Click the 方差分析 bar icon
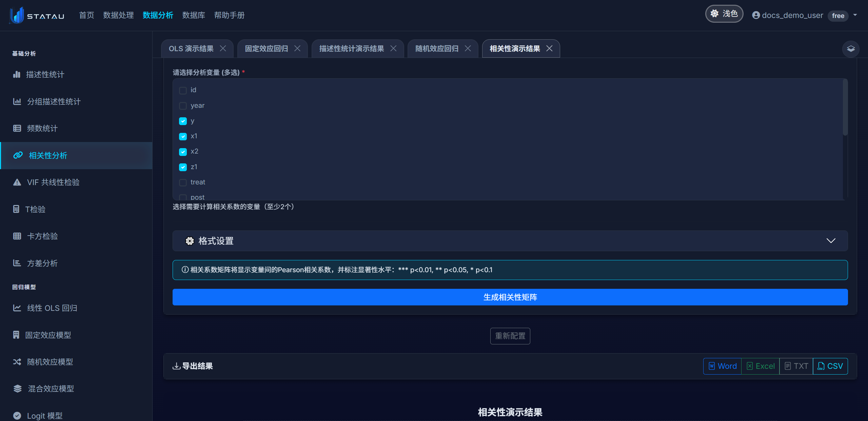Screen dimensions: 868x421 point(17,263)
